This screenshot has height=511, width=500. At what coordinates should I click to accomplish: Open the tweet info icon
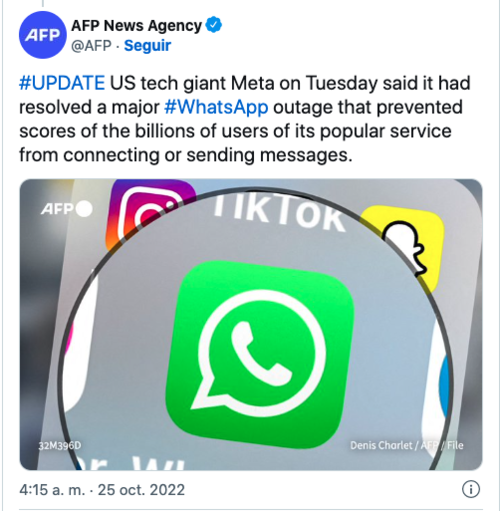pyautogui.click(x=471, y=489)
